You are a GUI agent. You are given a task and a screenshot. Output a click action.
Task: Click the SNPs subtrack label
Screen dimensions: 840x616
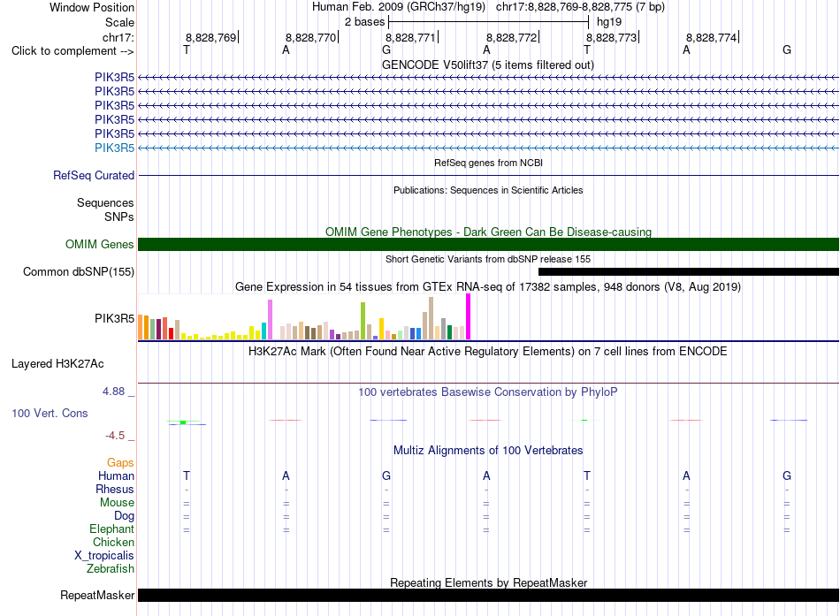[x=119, y=217]
